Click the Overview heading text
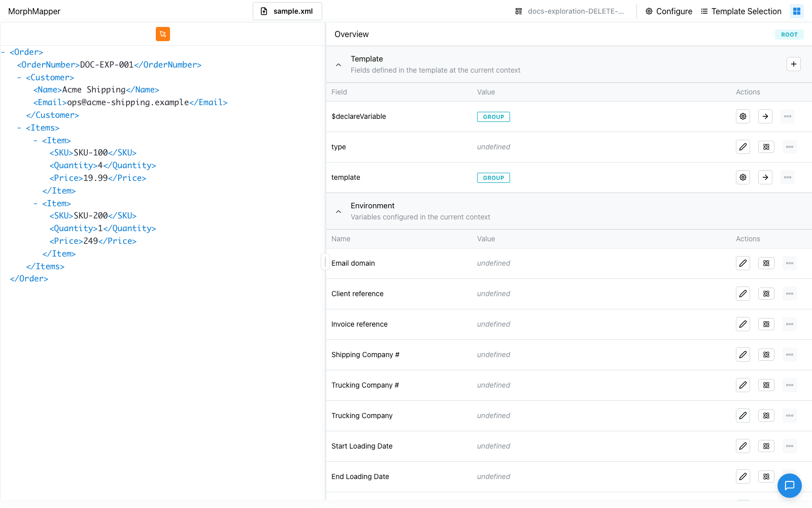The image size is (812, 508). coord(351,34)
